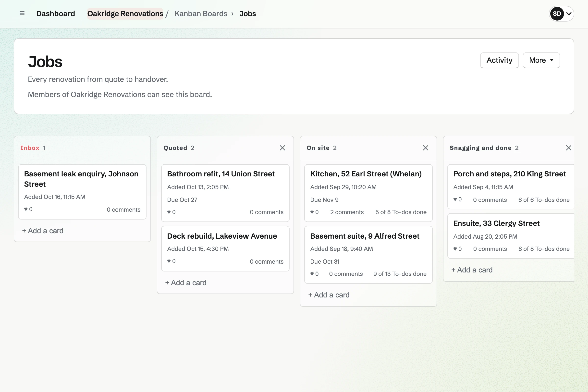Image resolution: width=588 pixels, height=392 pixels.
Task: Click the Quoted column title
Action: tap(175, 148)
